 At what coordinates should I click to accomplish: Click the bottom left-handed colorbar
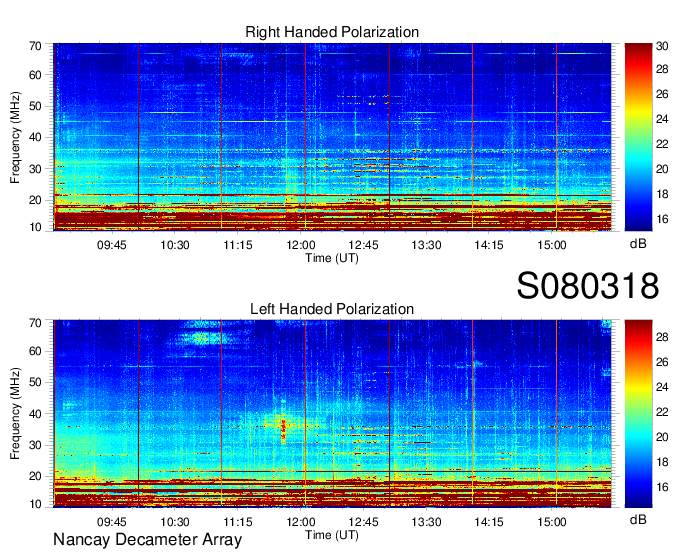tap(638, 414)
